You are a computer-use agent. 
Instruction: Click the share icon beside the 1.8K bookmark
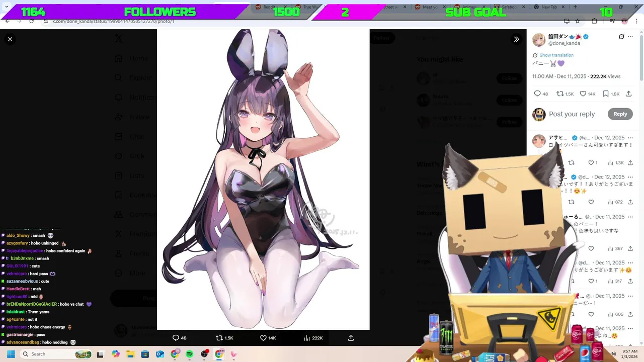[x=628, y=94]
